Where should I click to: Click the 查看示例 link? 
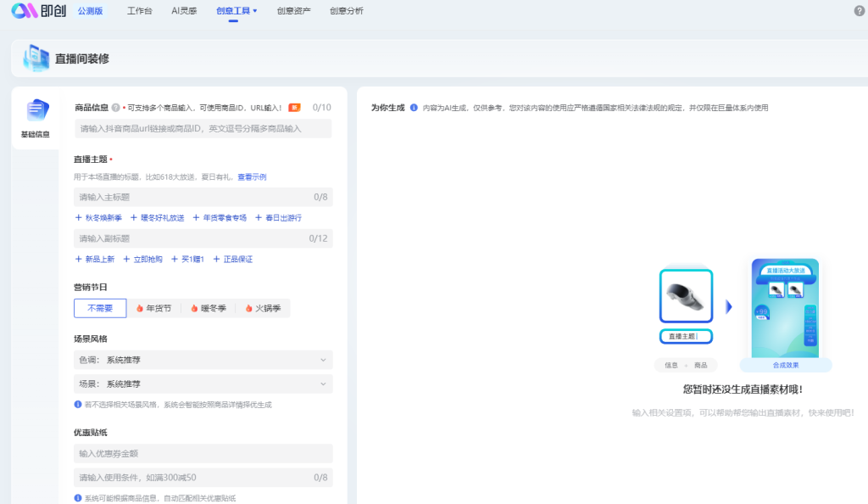click(x=252, y=176)
